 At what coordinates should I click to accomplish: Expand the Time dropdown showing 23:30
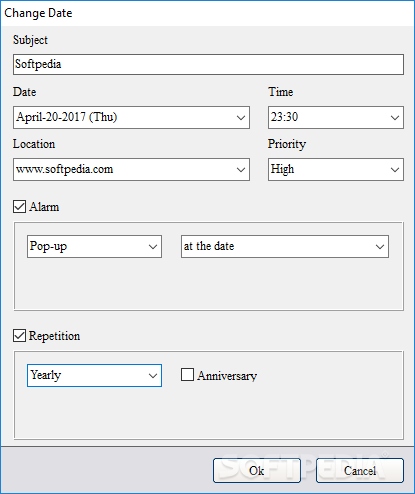click(336, 117)
